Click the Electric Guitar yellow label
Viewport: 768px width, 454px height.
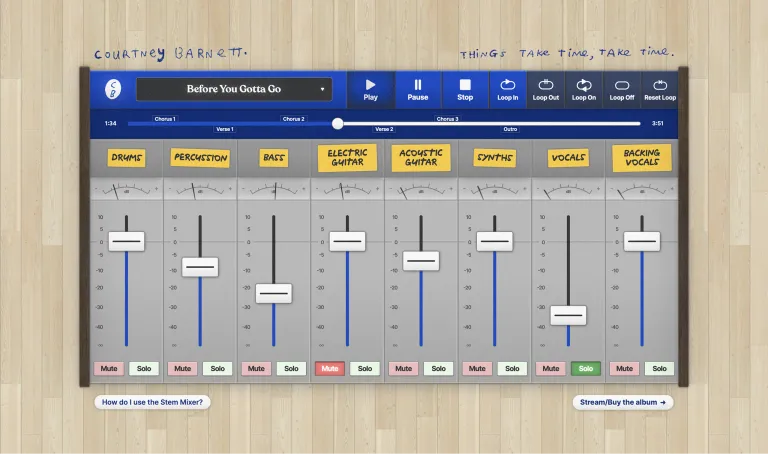click(347, 158)
